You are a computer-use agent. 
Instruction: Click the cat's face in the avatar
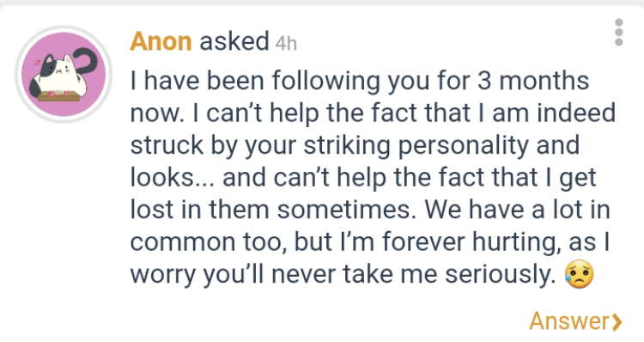[x=58, y=68]
